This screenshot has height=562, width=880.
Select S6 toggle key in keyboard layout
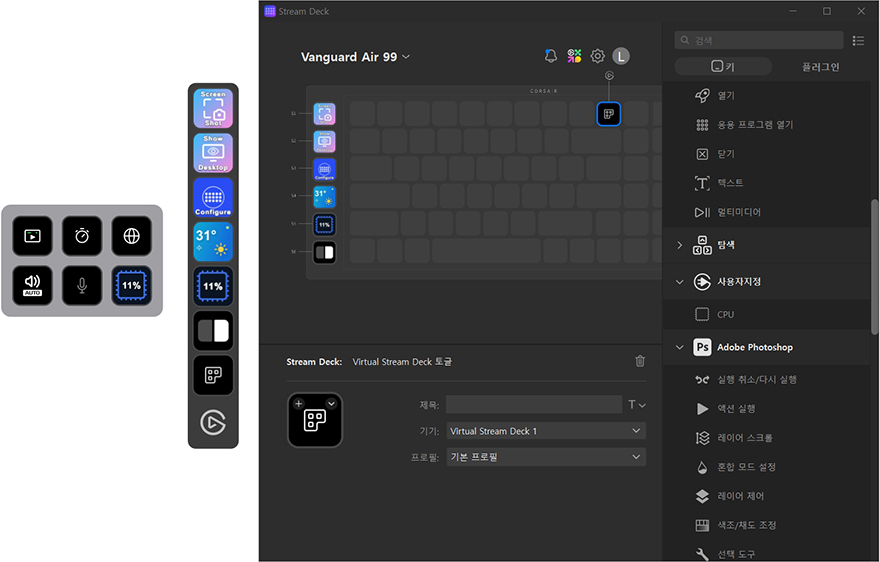coord(324,252)
